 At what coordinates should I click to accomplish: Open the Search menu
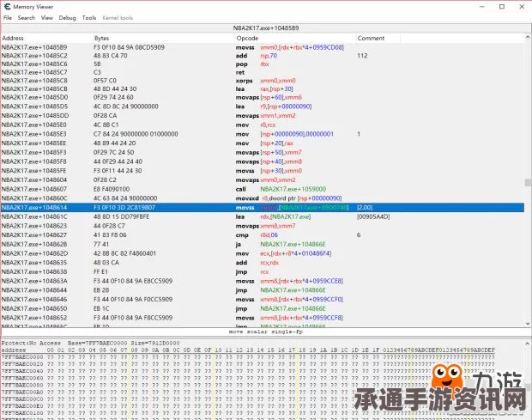26,18
